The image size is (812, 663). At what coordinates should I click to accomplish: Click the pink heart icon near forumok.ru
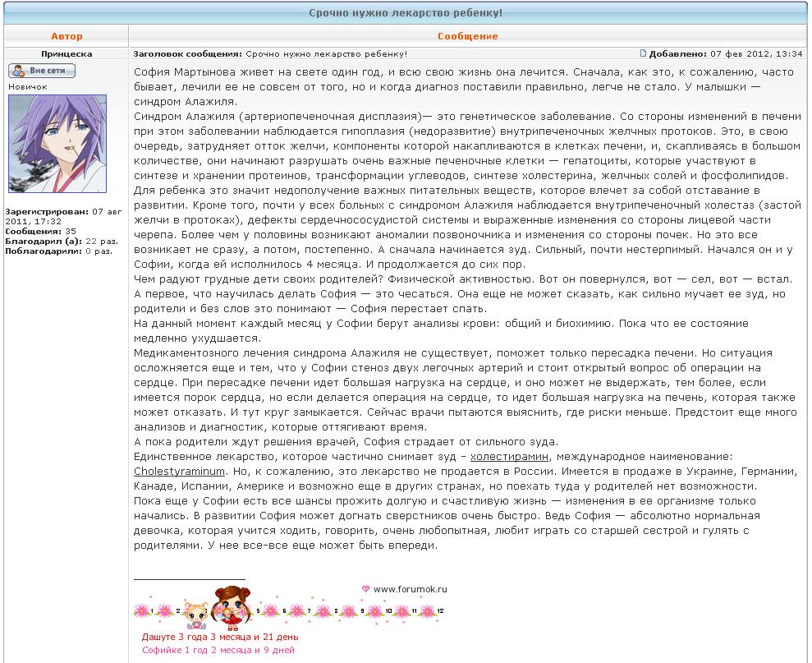click(x=365, y=588)
